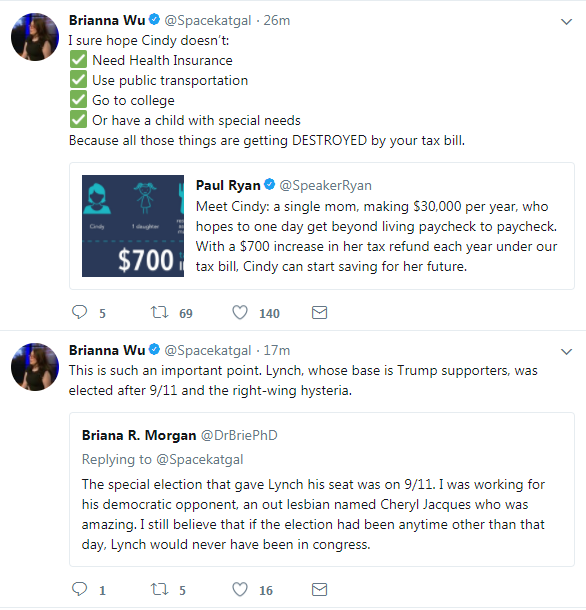Like the tweet with 140 likes
This screenshot has height=610, width=586.
click(x=240, y=312)
